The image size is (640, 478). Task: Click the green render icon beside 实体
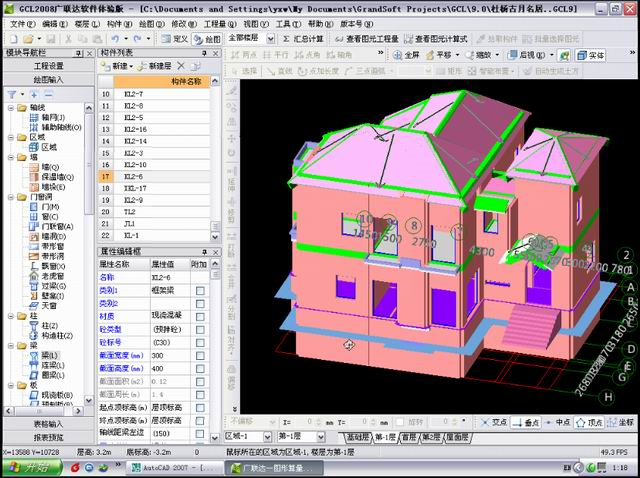[x=564, y=55]
